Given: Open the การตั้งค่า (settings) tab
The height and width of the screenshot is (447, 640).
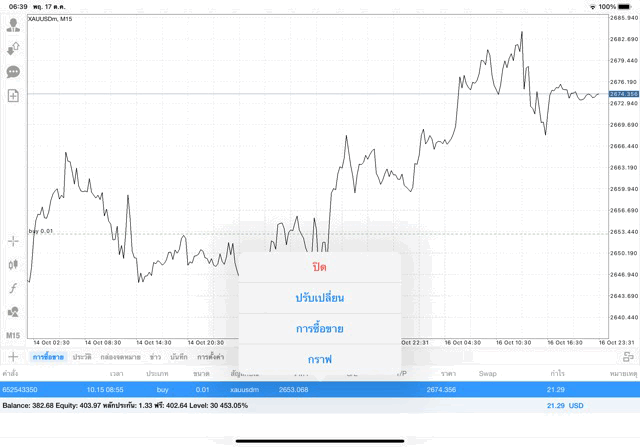Looking at the screenshot, I should 210,357.
